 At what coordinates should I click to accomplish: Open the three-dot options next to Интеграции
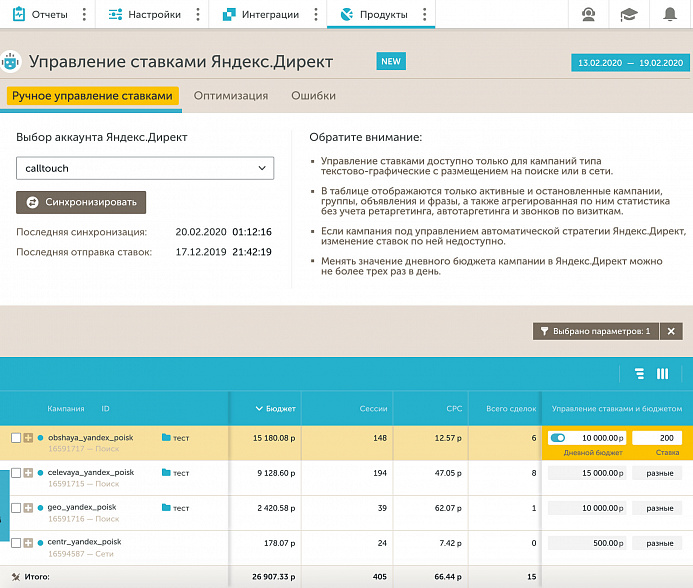(x=316, y=15)
